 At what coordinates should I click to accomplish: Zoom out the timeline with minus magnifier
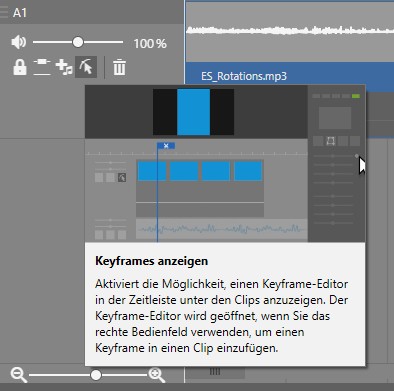coord(18,375)
